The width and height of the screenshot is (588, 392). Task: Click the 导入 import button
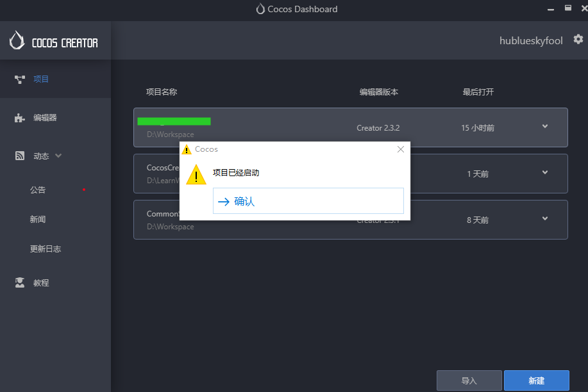pos(469,380)
